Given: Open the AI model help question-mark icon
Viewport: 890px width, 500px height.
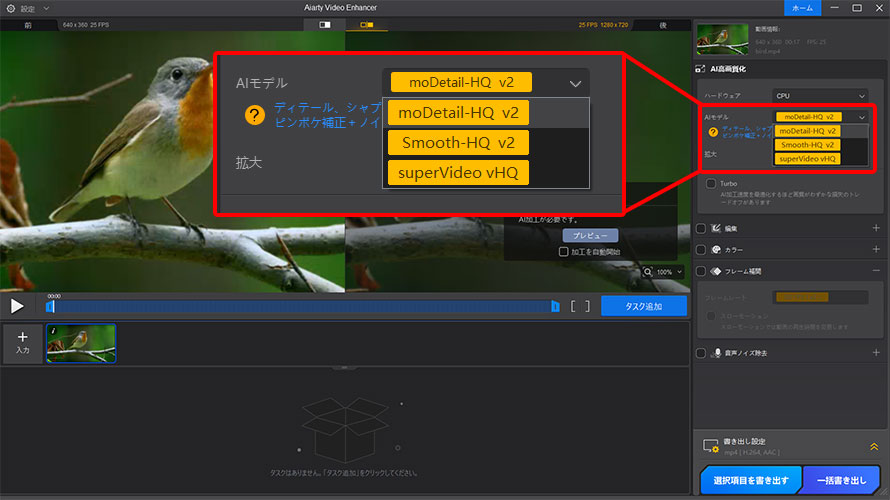Looking at the screenshot, I should [713, 132].
